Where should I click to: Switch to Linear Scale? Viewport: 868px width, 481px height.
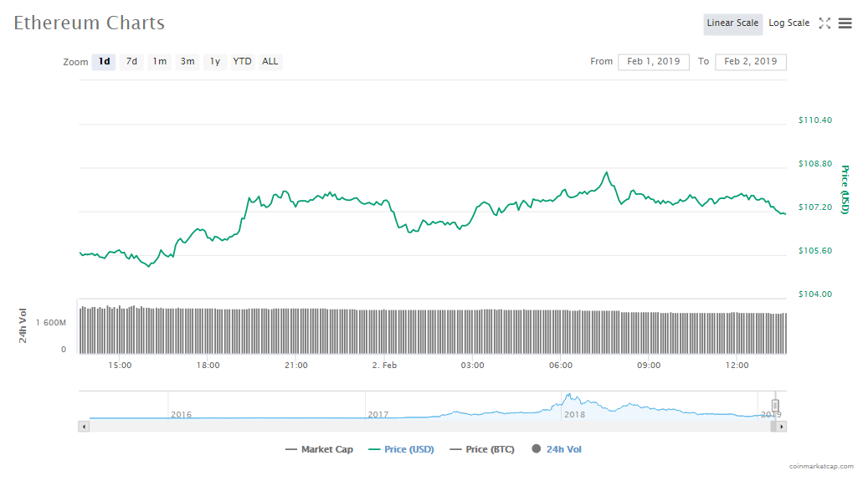(732, 23)
